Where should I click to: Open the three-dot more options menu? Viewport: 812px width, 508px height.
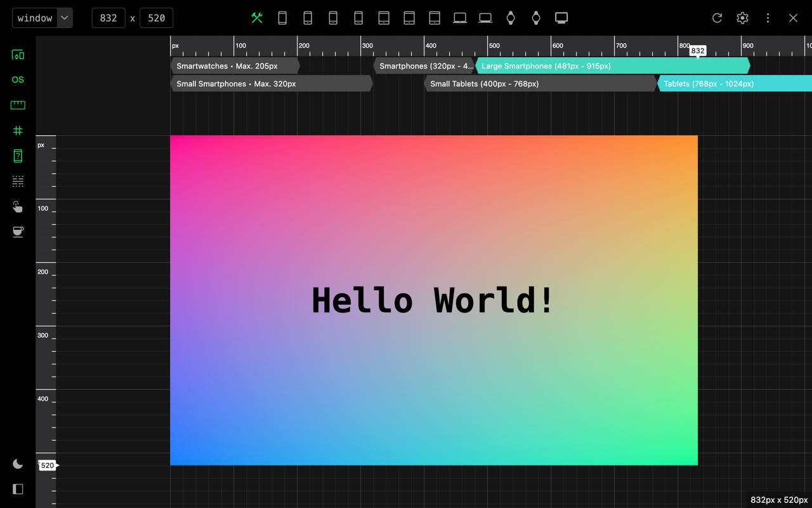[x=768, y=18]
